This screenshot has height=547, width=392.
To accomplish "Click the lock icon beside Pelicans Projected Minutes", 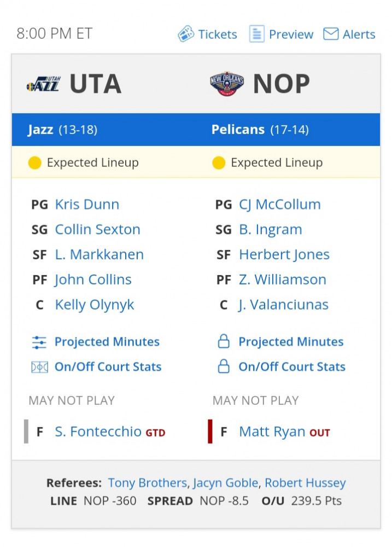I will point(224,341).
